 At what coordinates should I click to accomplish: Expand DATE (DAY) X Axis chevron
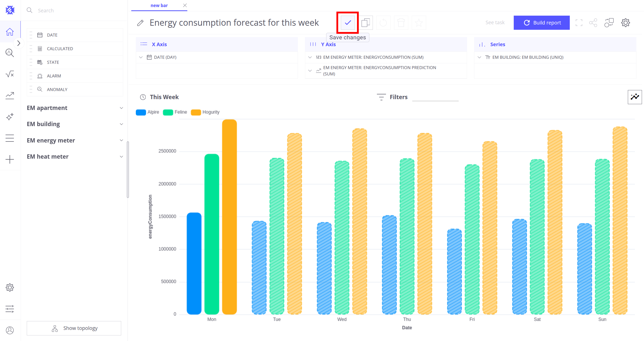coord(141,57)
